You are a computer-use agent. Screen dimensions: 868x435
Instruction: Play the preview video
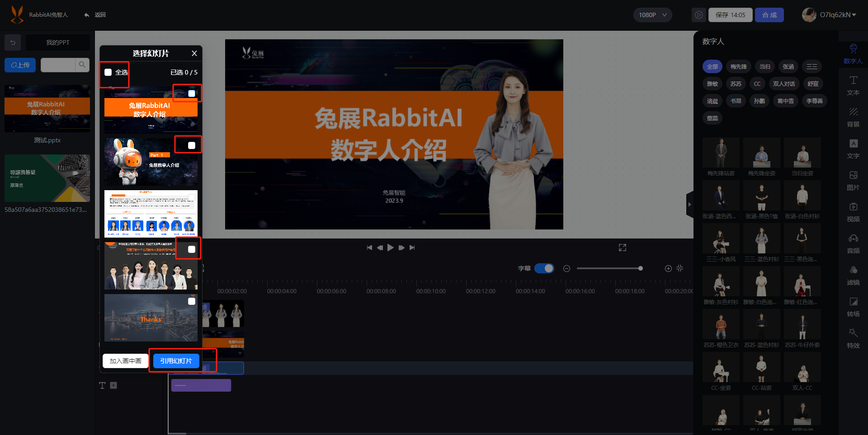391,248
